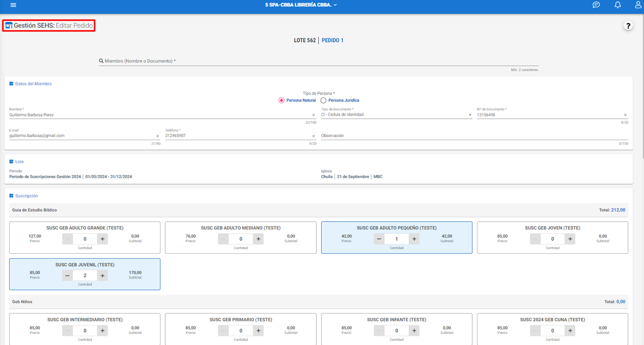The height and width of the screenshot is (345, 644).
Task: Select the Persona Jurídica radio button
Action: (x=323, y=100)
